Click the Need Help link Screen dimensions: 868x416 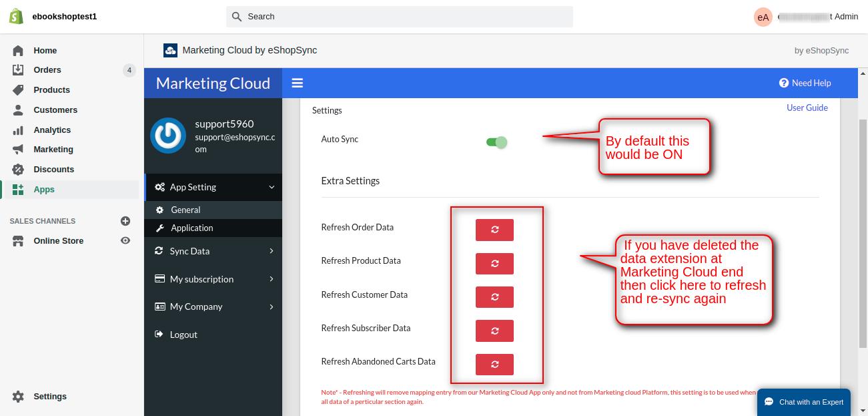805,83
